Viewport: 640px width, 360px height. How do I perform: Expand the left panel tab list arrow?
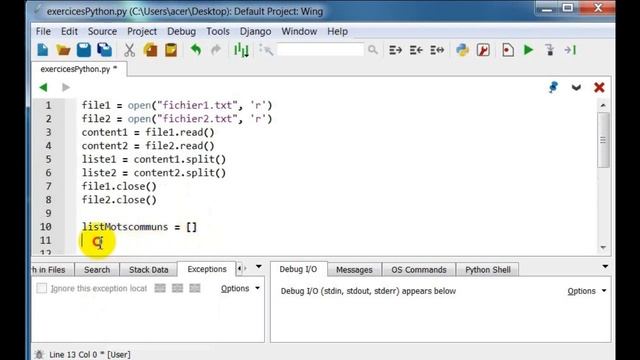(259, 267)
